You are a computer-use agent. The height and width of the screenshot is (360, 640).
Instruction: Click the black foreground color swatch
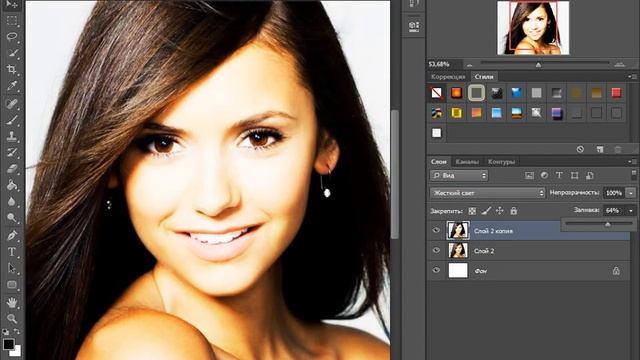tap(9, 344)
